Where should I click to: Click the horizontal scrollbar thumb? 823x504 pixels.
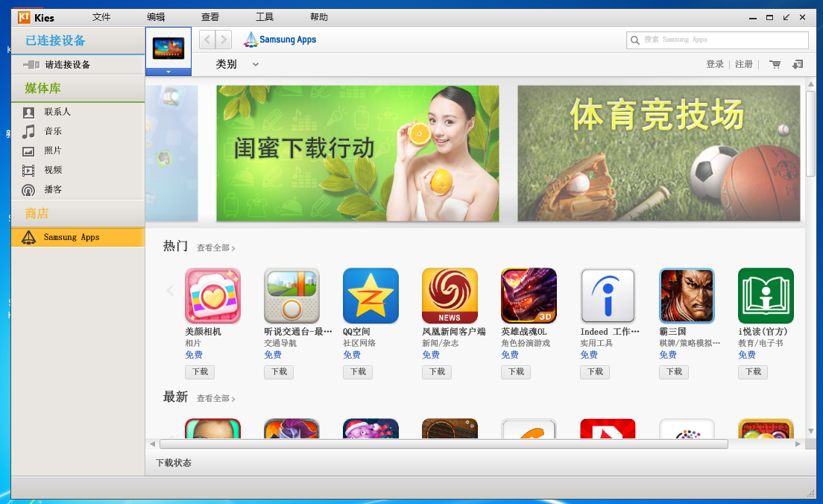click(x=444, y=444)
